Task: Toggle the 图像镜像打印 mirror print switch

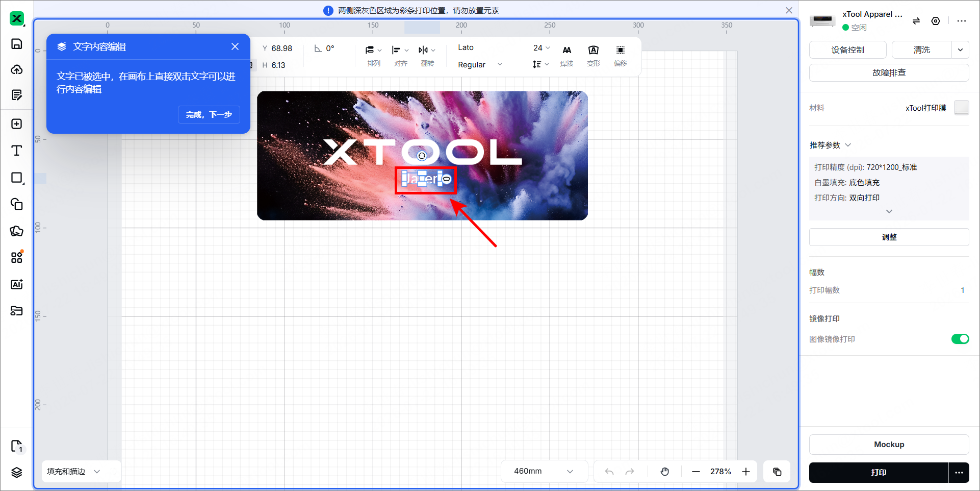Action: click(x=960, y=339)
